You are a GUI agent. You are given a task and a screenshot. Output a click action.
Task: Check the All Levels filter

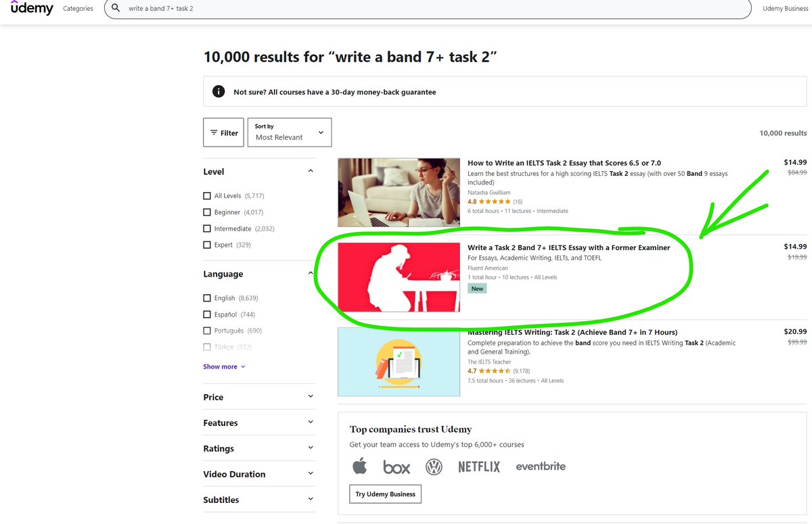point(207,195)
